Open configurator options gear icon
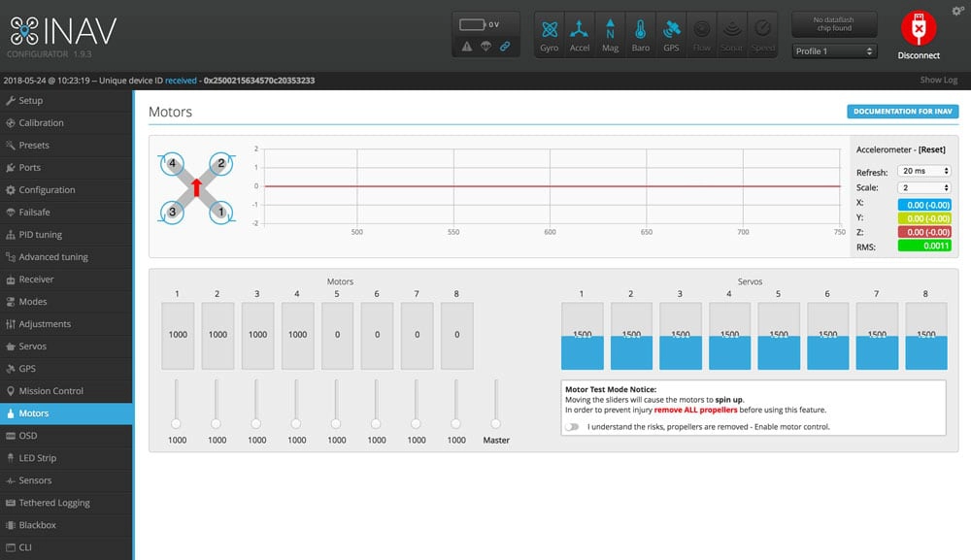 point(957,11)
